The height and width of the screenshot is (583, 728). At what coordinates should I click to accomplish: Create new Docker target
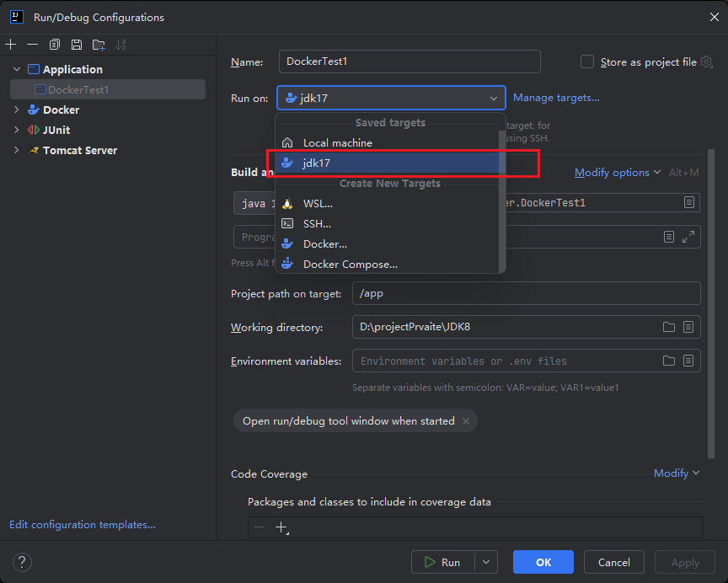[x=388, y=243]
